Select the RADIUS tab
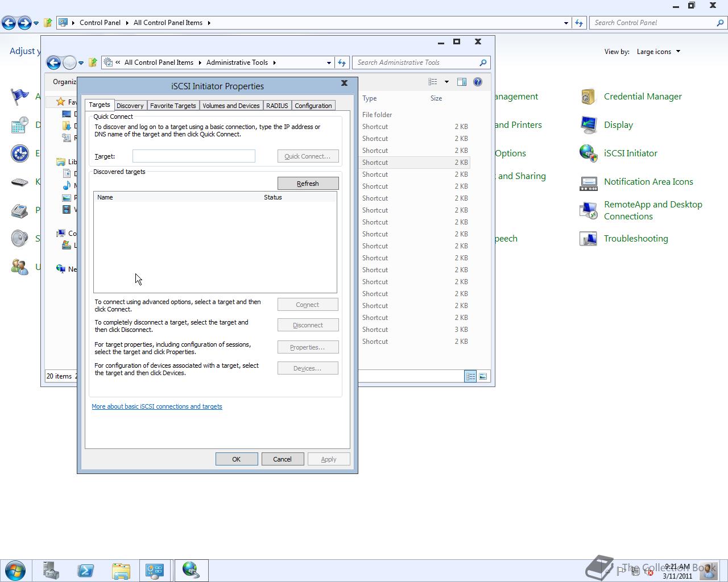The image size is (728, 582). pos(277,106)
